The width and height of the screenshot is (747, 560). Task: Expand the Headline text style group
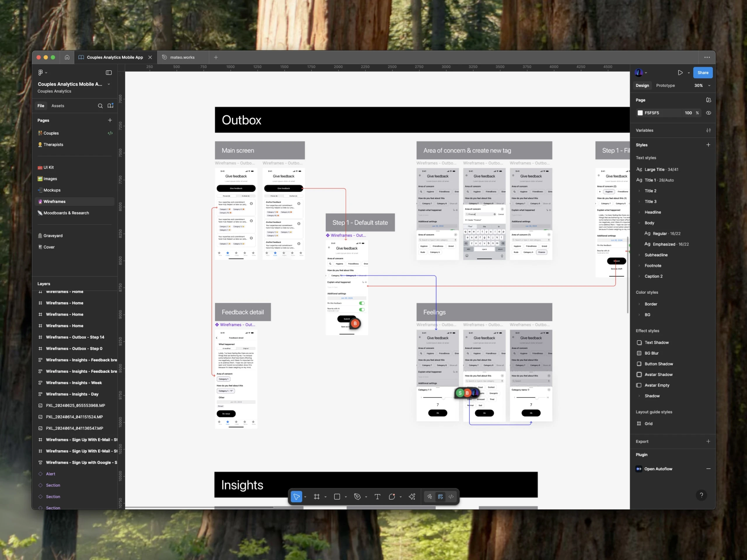coord(639,212)
